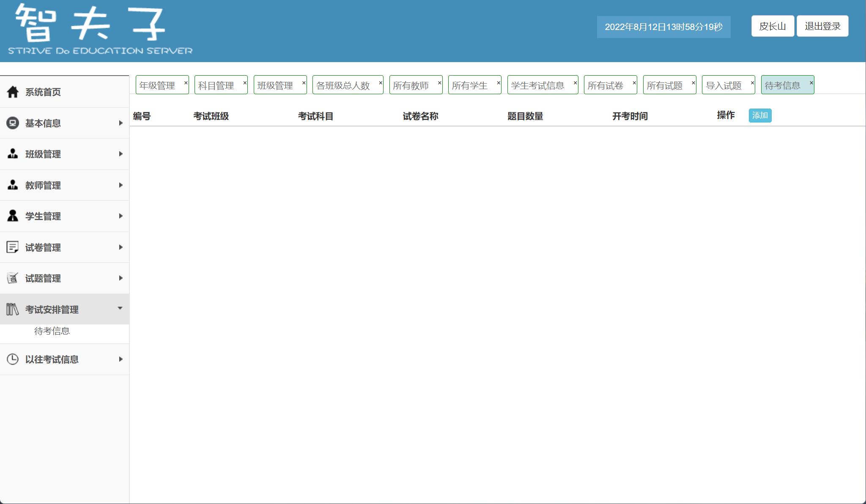Click the clock icon for 以往考试信息

pos(13,359)
